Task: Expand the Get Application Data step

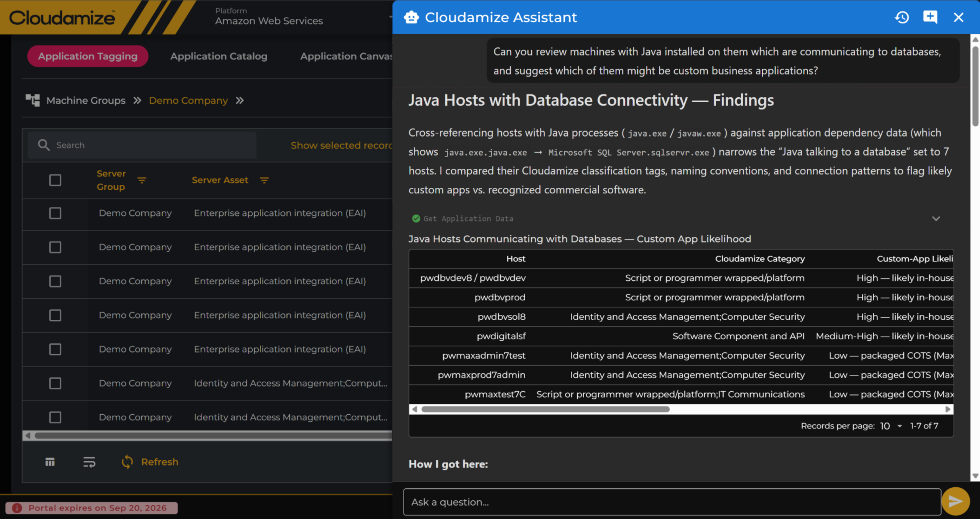Action: point(936,218)
